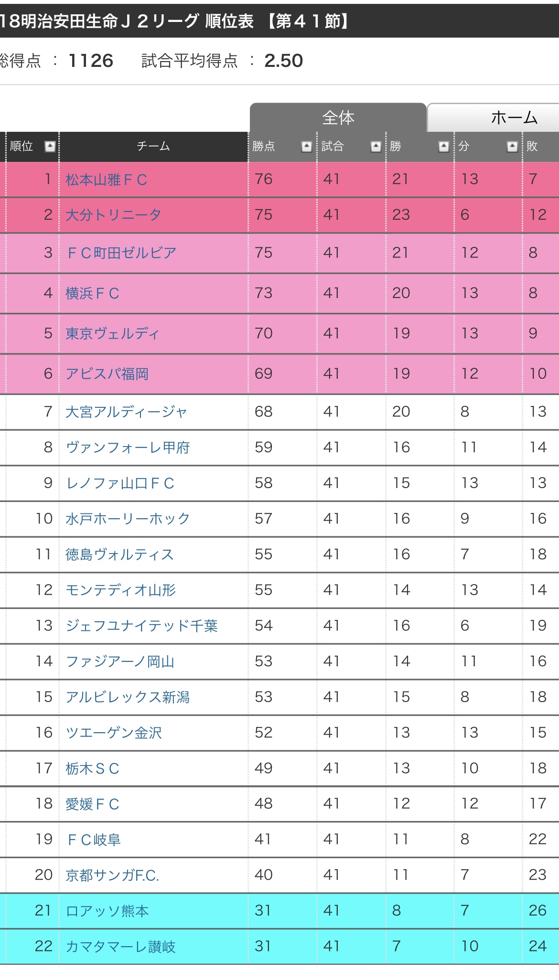Click on アビスパ福岡 in the standings
The height and width of the screenshot is (980, 559).
pyautogui.click(x=107, y=373)
